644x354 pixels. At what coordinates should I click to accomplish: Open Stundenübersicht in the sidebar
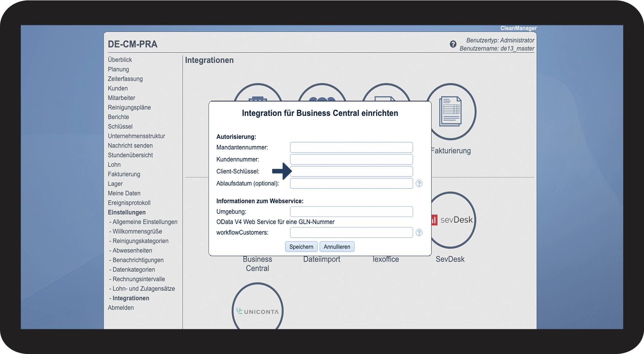(x=130, y=155)
